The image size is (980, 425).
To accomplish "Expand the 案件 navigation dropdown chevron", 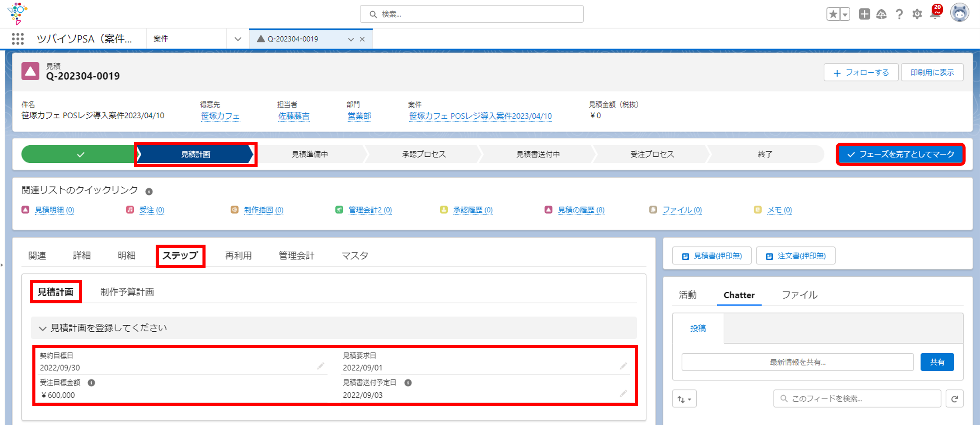I will pyautogui.click(x=237, y=39).
